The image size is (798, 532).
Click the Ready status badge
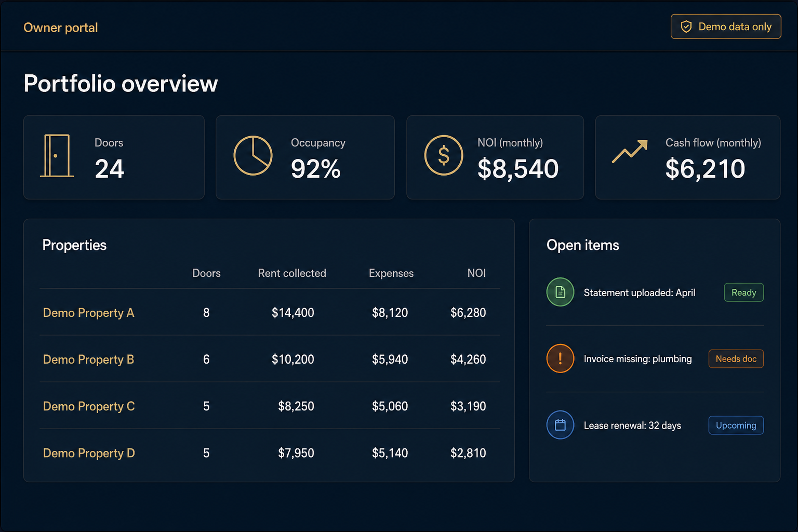pyautogui.click(x=744, y=292)
